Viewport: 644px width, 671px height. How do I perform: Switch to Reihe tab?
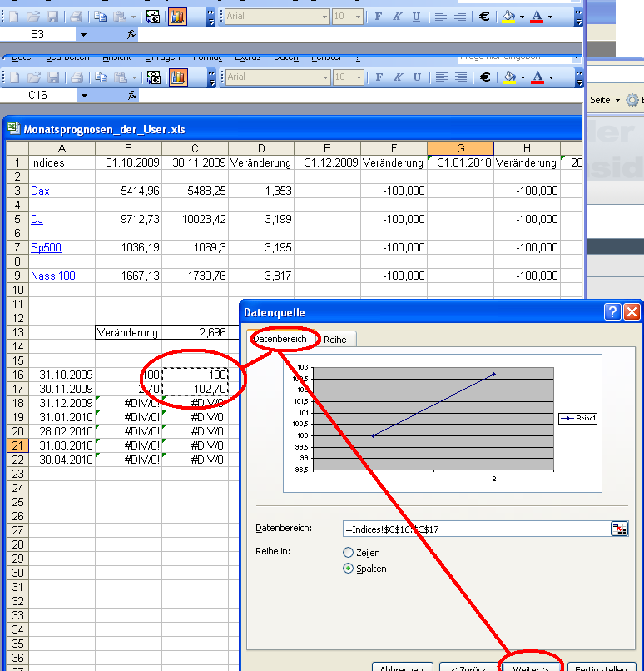pos(334,340)
